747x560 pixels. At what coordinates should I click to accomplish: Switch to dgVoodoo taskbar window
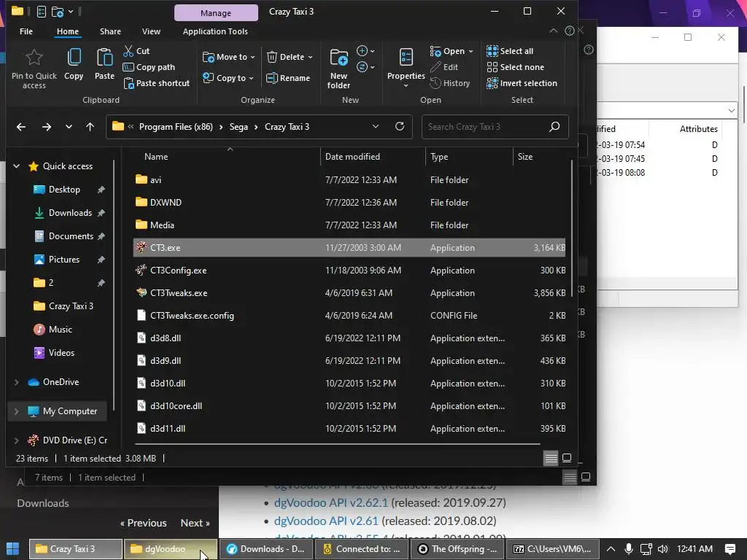(170, 549)
